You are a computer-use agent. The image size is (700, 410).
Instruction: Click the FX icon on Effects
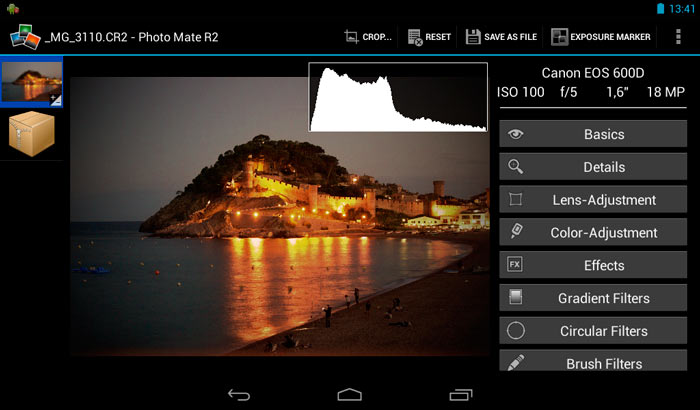(515, 264)
